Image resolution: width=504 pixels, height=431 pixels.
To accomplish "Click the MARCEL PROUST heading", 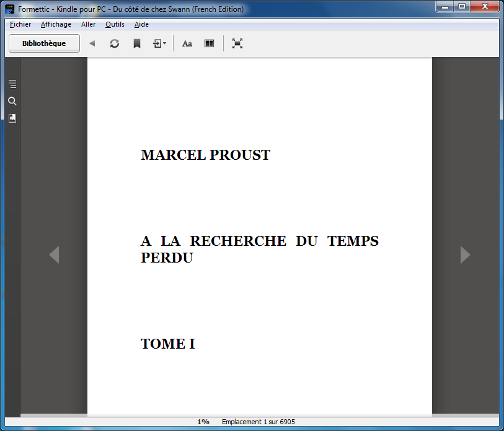I will 206,155.
